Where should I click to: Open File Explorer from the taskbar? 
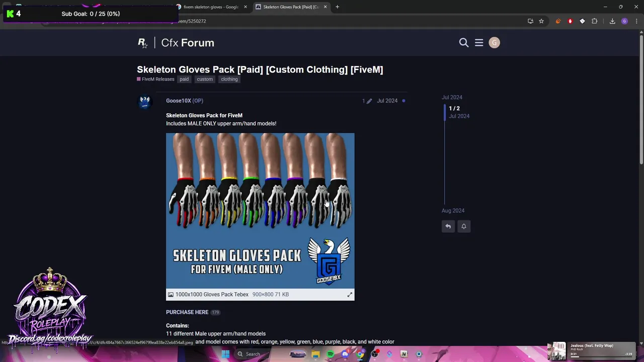[315, 354]
